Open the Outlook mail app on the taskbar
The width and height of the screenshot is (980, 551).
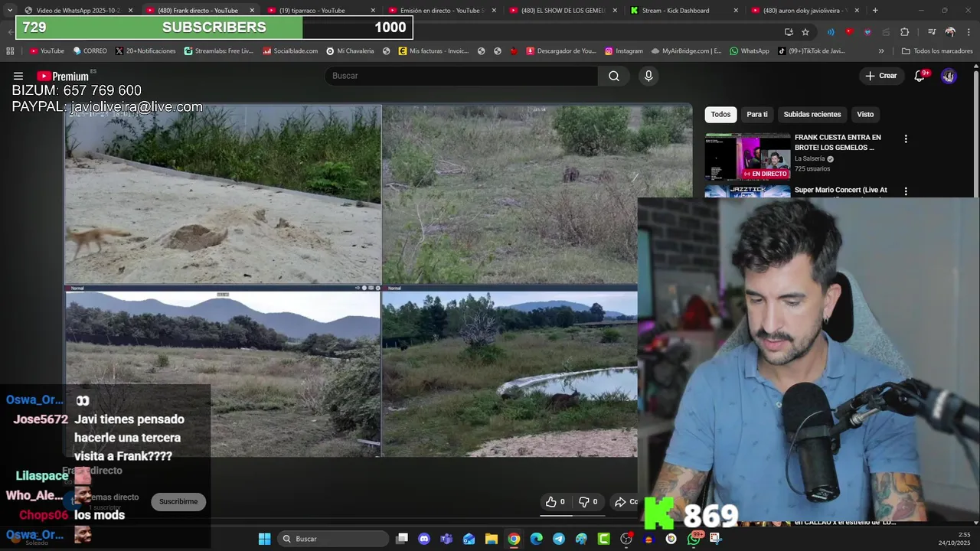[x=469, y=539]
